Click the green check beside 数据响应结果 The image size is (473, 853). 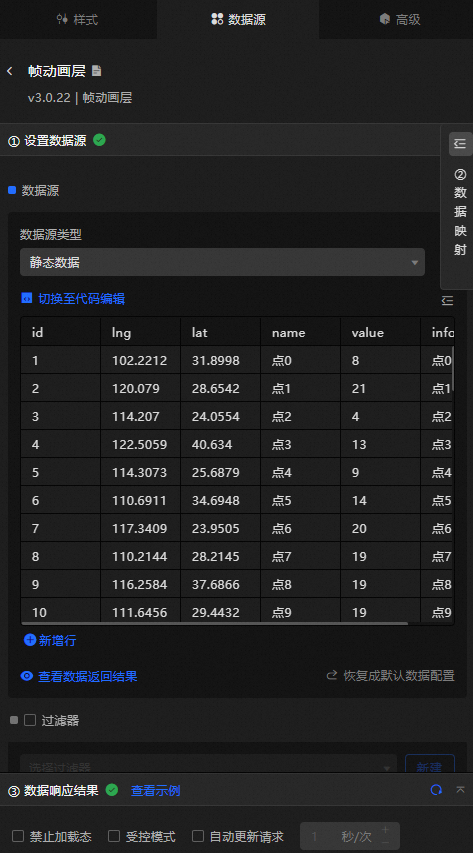(112, 790)
